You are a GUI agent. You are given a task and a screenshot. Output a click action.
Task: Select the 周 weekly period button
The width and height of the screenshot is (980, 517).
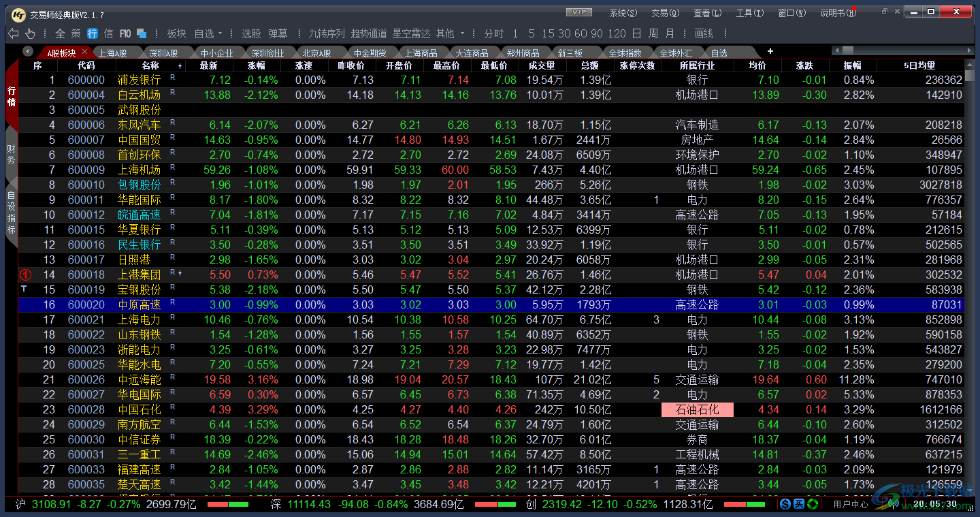(653, 33)
